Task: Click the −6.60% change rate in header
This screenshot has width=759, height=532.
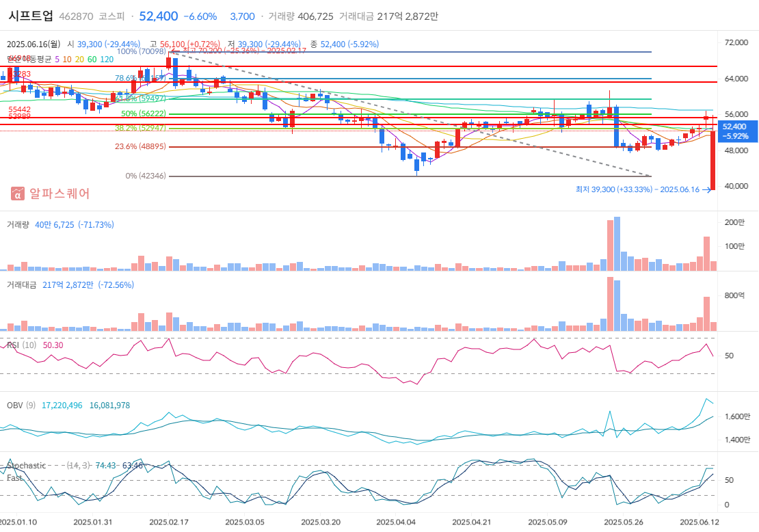Action: tap(200, 16)
